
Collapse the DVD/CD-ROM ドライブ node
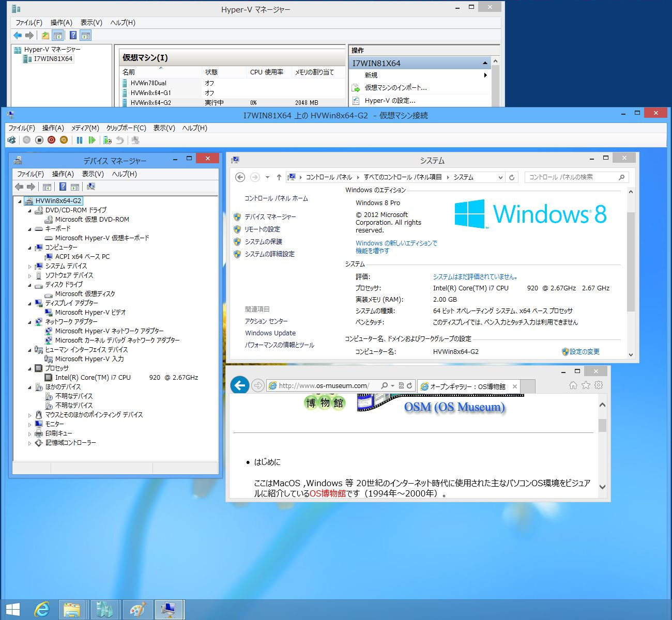pyautogui.click(x=29, y=210)
